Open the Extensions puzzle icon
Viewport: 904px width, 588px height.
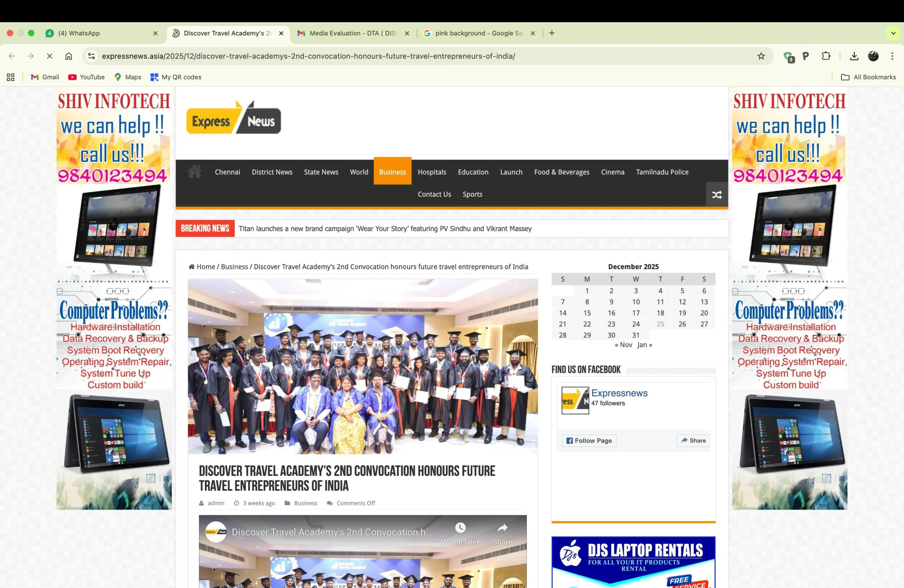pyautogui.click(x=826, y=56)
